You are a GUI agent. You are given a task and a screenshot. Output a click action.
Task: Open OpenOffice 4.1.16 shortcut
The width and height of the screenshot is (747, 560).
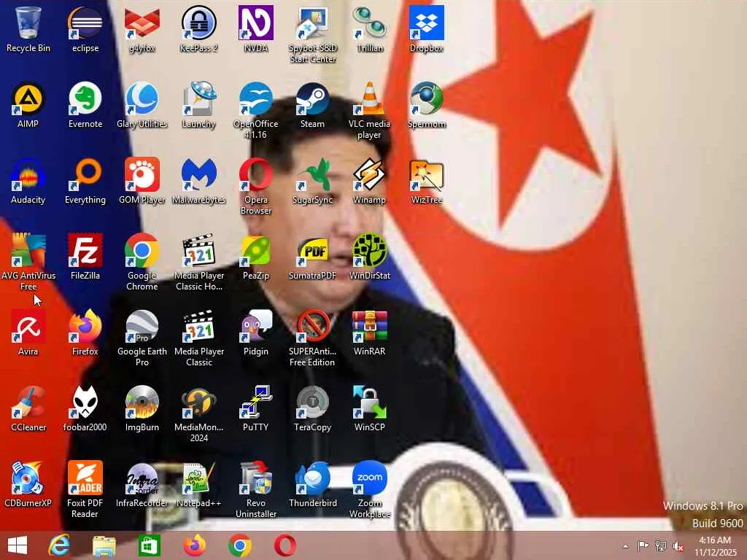click(256, 111)
